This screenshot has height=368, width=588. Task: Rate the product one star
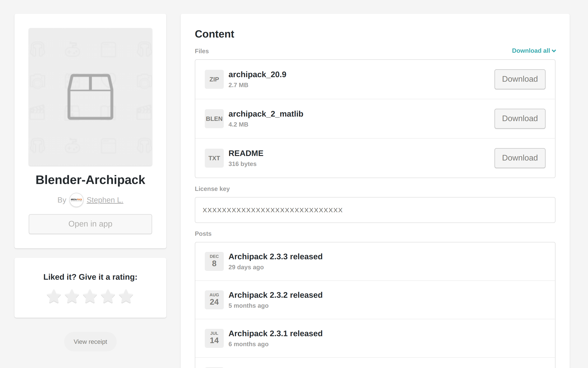click(54, 296)
